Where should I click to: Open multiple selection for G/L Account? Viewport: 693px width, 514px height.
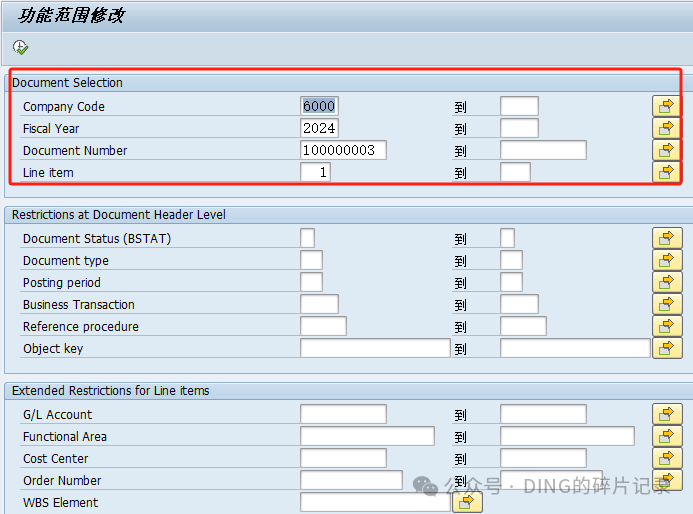(667, 414)
